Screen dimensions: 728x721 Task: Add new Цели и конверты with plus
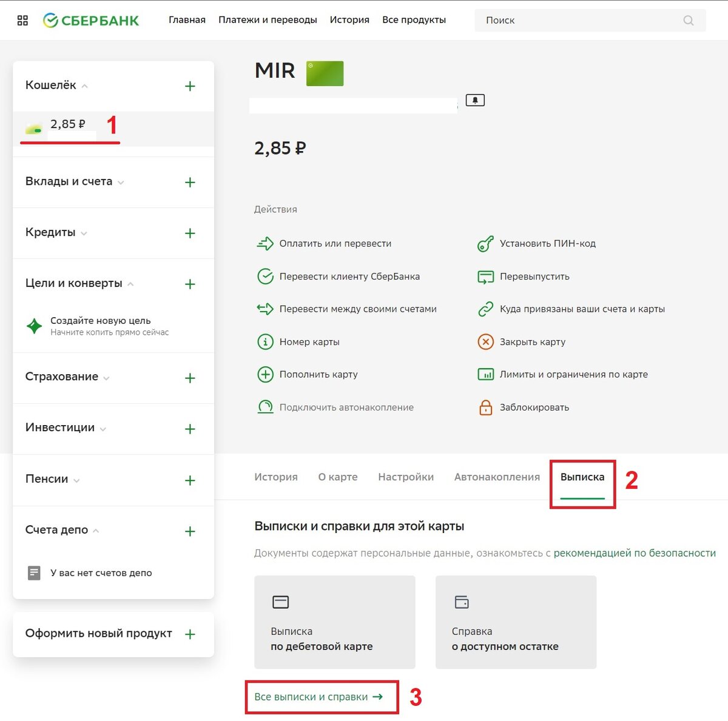(190, 284)
